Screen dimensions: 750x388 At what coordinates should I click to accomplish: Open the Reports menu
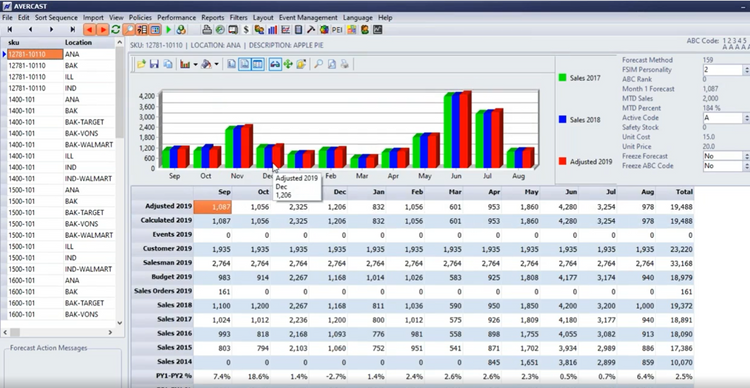click(x=213, y=18)
